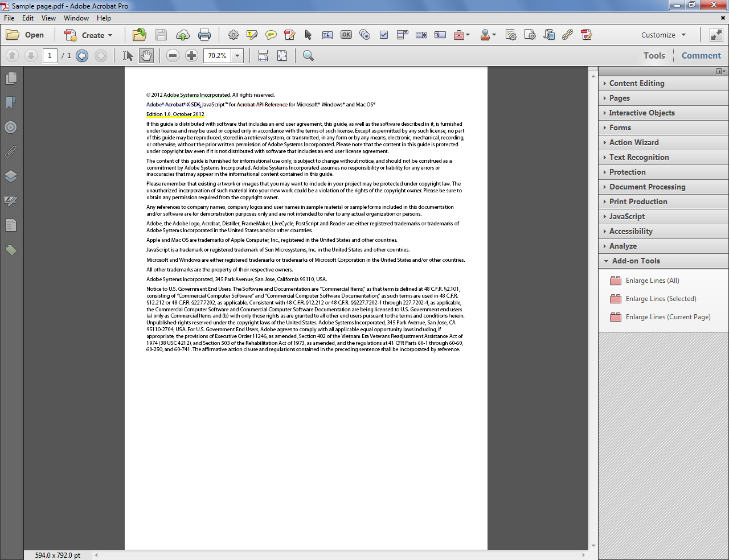729x560 pixels.
Task: Switch to the Comment pane
Action: click(x=701, y=55)
